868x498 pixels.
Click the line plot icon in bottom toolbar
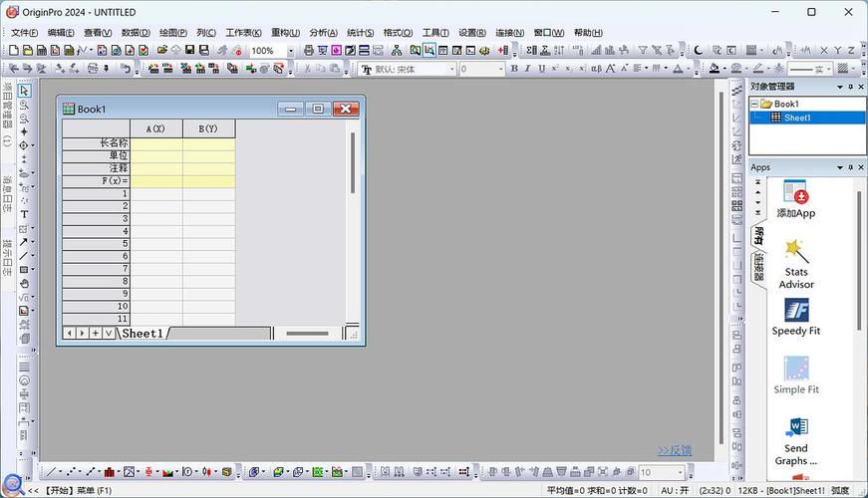click(51, 472)
